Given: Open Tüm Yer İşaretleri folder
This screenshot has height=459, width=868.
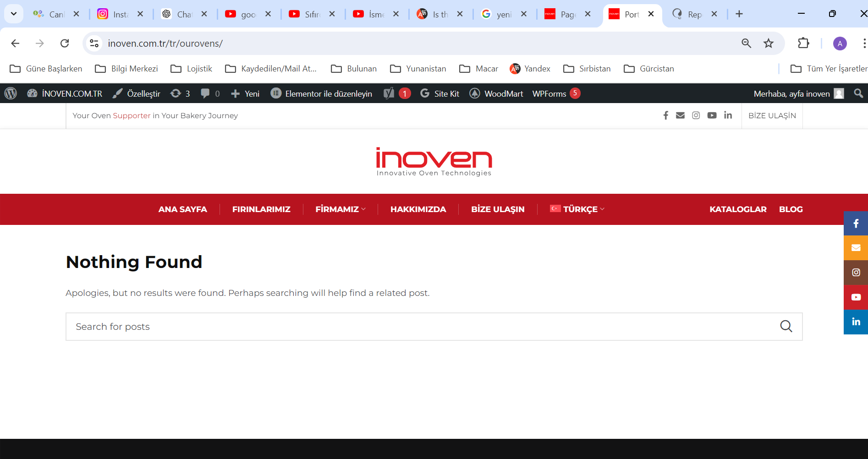Looking at the screenshot, I should coord(829,69).
